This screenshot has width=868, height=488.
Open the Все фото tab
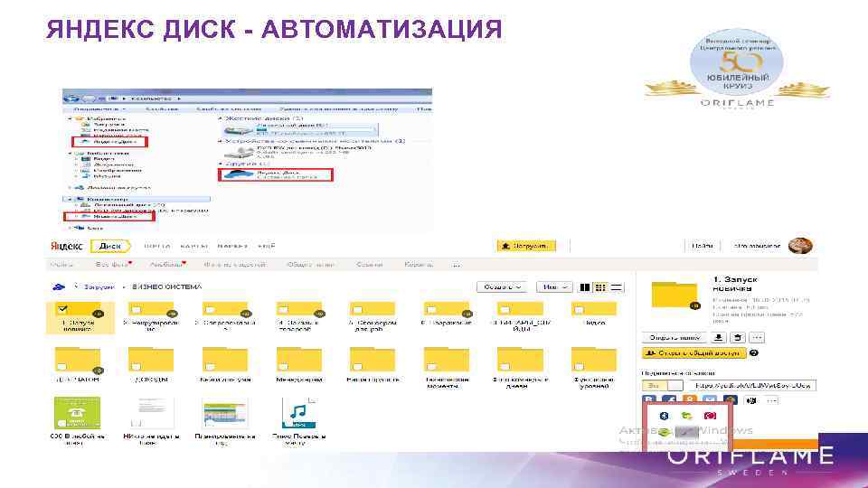point(113,265)
